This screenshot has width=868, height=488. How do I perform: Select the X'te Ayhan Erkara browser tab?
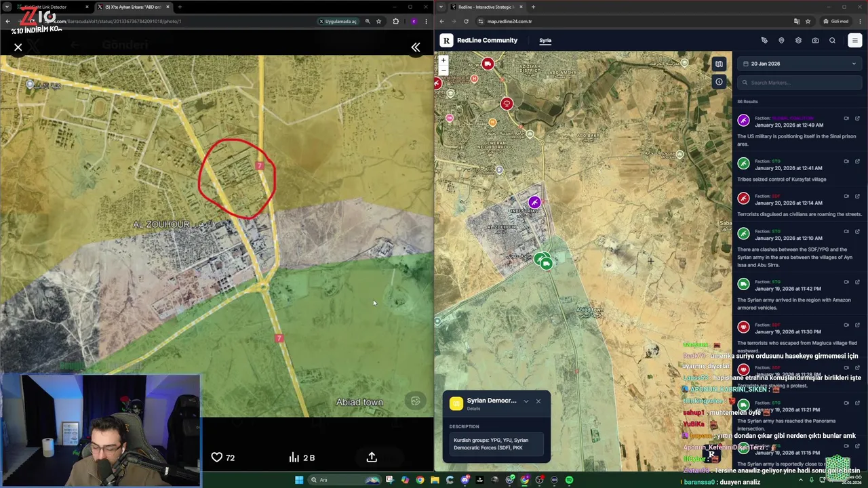tap(132, 7)
